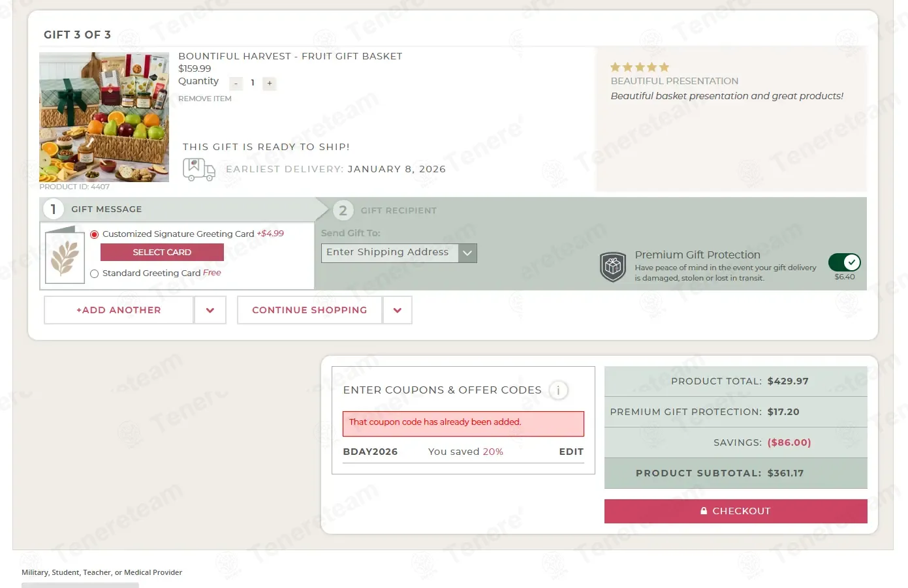Click the five-star review rating
Viewport: 908px width, 588px height.
coord(640,67)
